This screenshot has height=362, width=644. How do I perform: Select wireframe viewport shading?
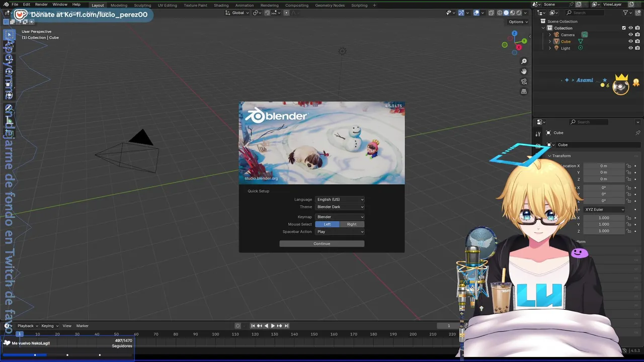pyautogui.click(x=500, y=13)
